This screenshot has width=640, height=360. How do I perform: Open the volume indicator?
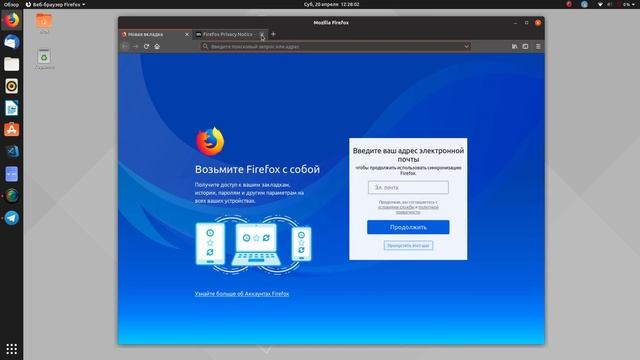point(610,4)
